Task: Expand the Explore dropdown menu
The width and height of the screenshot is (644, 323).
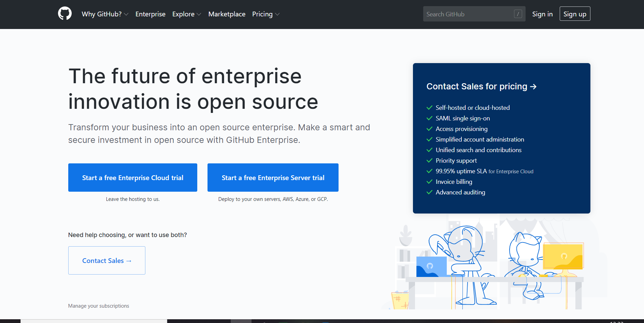Action: click(187, 14)
